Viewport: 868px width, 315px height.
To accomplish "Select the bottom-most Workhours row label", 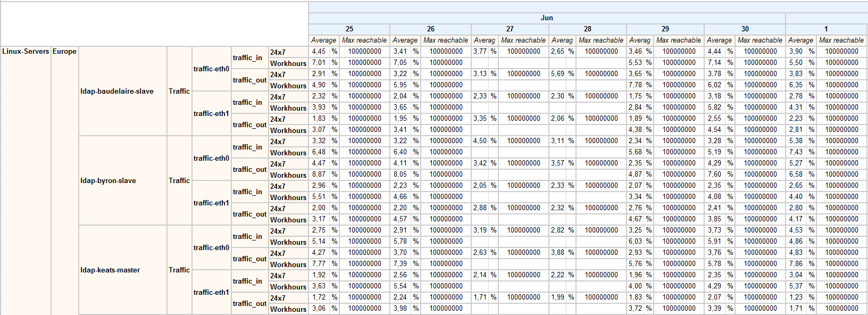I will (x=288, y=309).
